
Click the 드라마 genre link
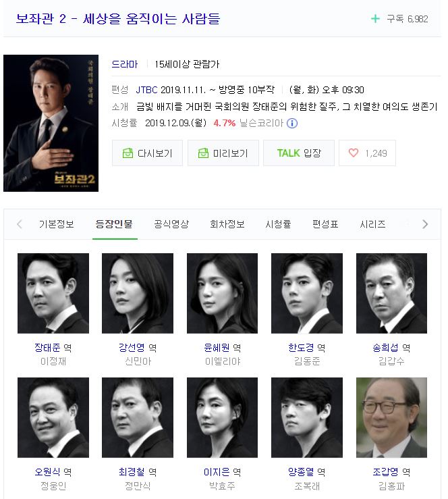point(125,64)
